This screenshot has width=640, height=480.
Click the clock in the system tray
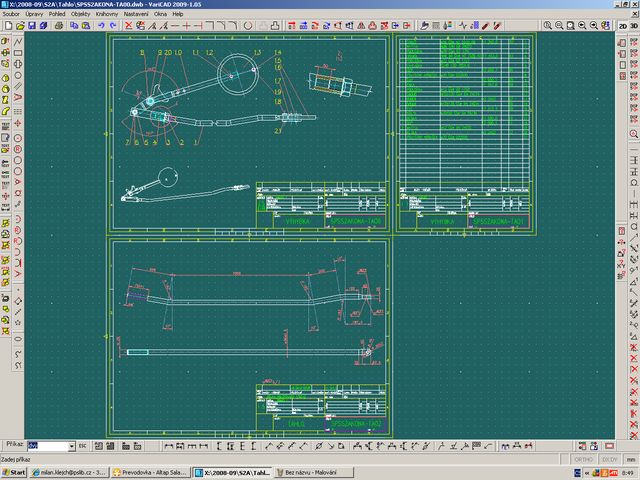[x=628, y=473]
